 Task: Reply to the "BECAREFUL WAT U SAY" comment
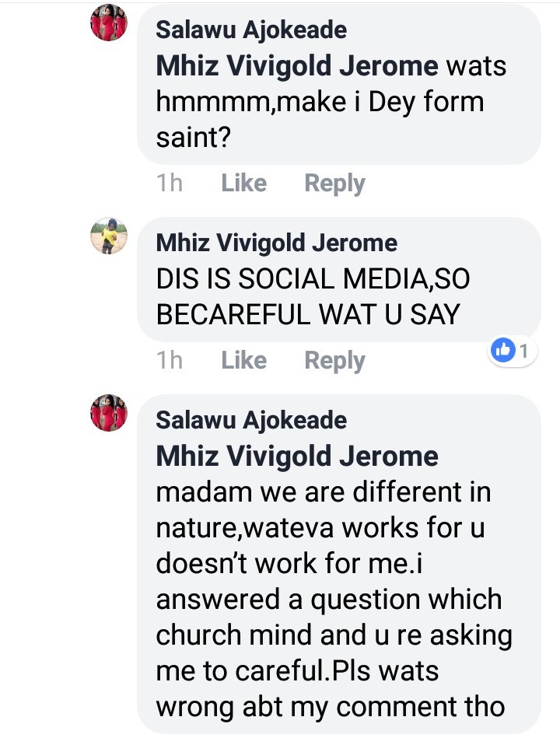(334, 361)
